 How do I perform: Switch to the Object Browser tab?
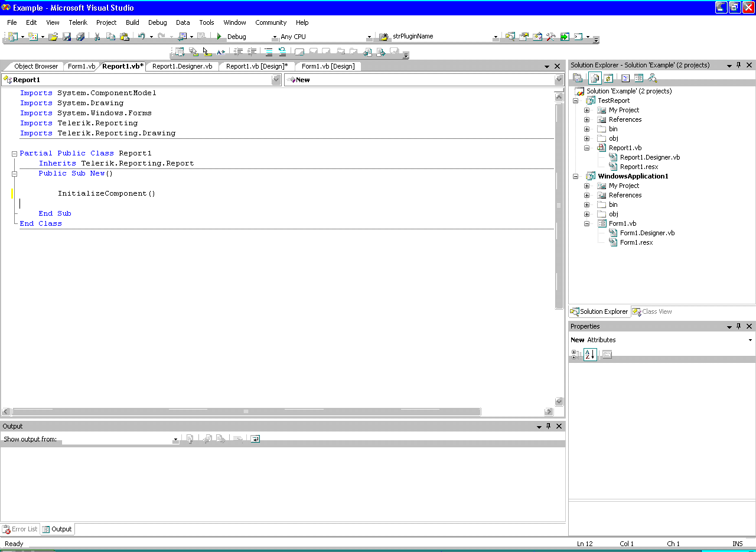(36, 66)
